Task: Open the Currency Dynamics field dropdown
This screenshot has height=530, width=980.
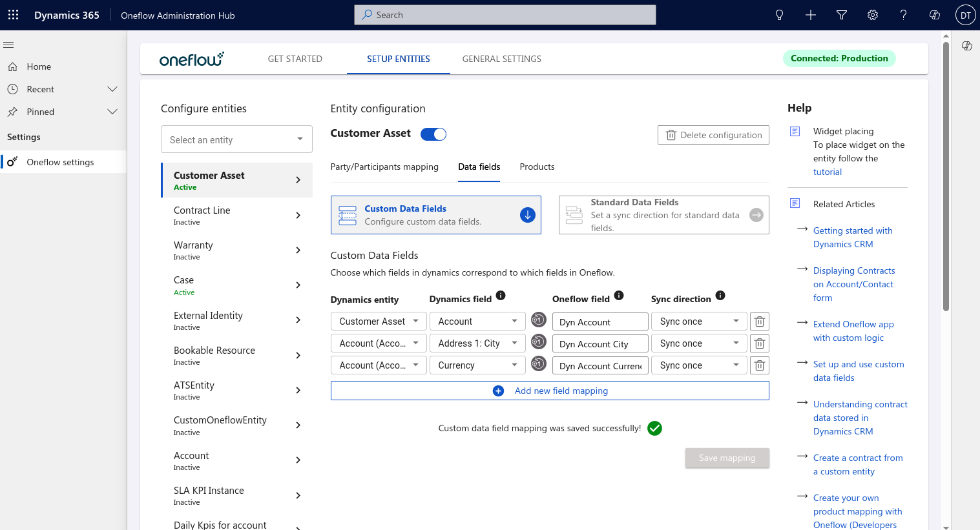Action: [477, 365]
